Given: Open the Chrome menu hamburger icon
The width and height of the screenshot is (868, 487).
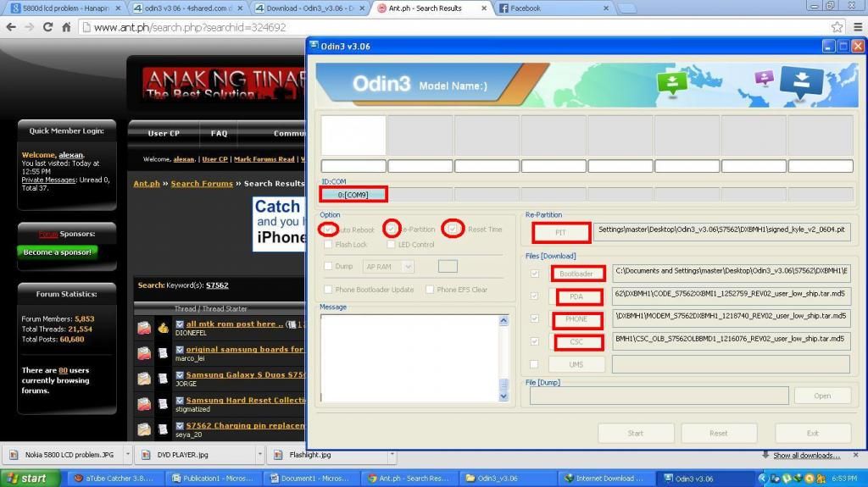Looking at the screenshot, I should pos(857,27).
